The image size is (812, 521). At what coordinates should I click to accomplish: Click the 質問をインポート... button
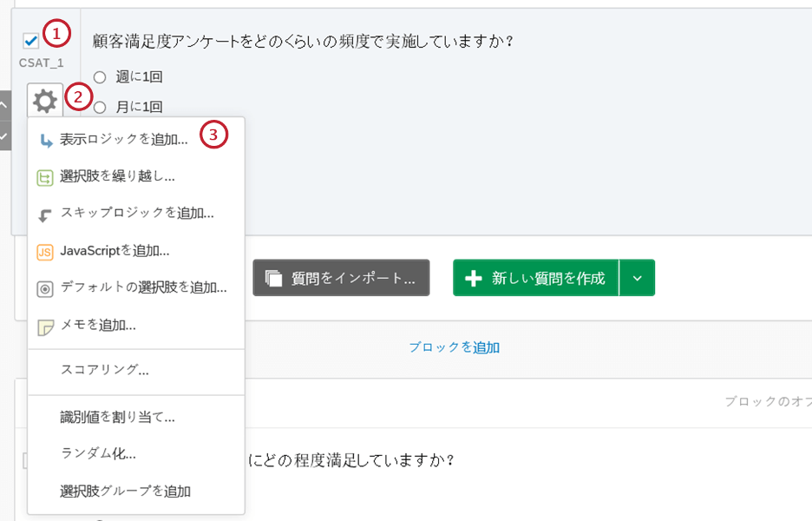[x=341, y=278]
